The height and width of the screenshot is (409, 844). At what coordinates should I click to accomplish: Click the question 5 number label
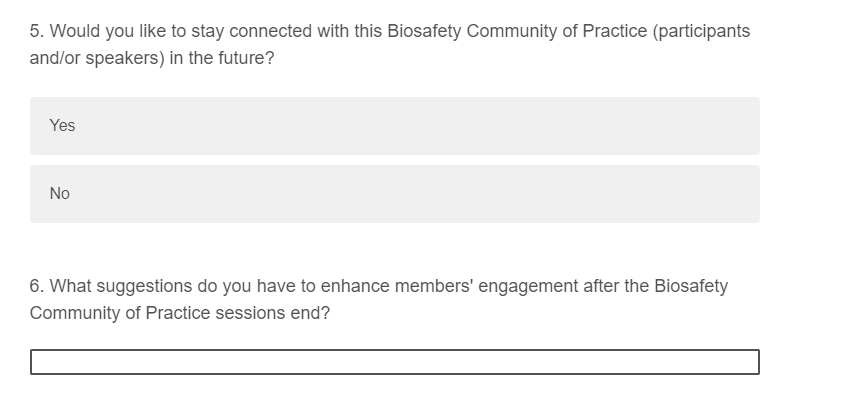coord(37,31)
